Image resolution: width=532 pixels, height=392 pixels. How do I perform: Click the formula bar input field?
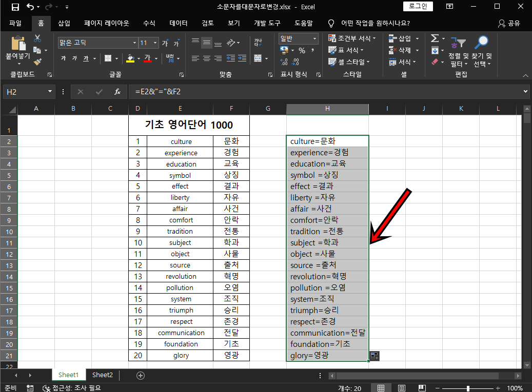[x=325, y=92]
